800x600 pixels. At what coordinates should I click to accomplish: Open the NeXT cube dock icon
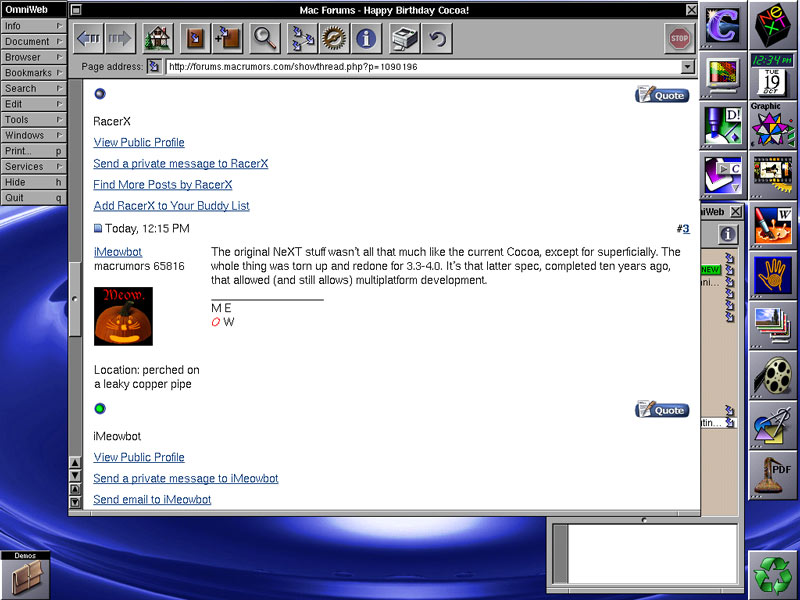point(773,25)
